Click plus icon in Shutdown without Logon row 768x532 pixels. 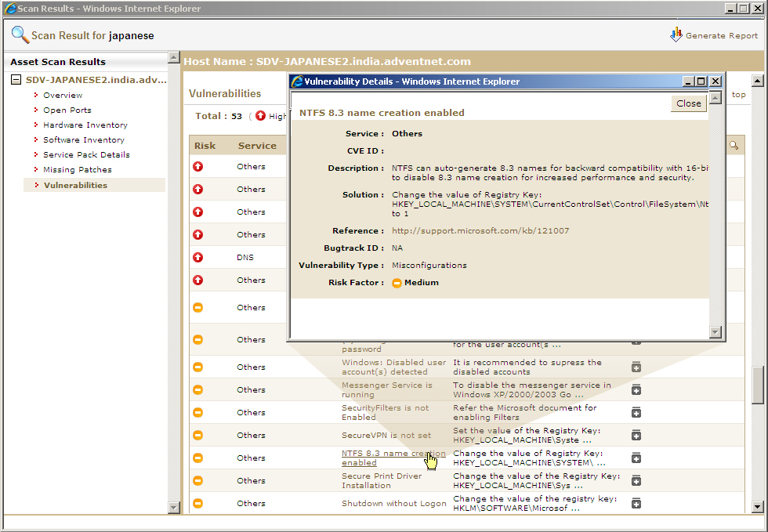[636, 503]
